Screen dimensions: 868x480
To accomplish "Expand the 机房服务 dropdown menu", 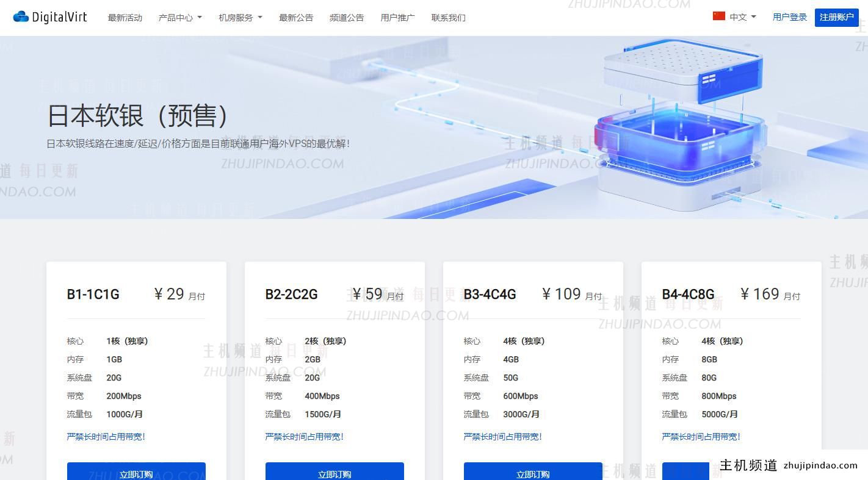I will click(241, 18).
